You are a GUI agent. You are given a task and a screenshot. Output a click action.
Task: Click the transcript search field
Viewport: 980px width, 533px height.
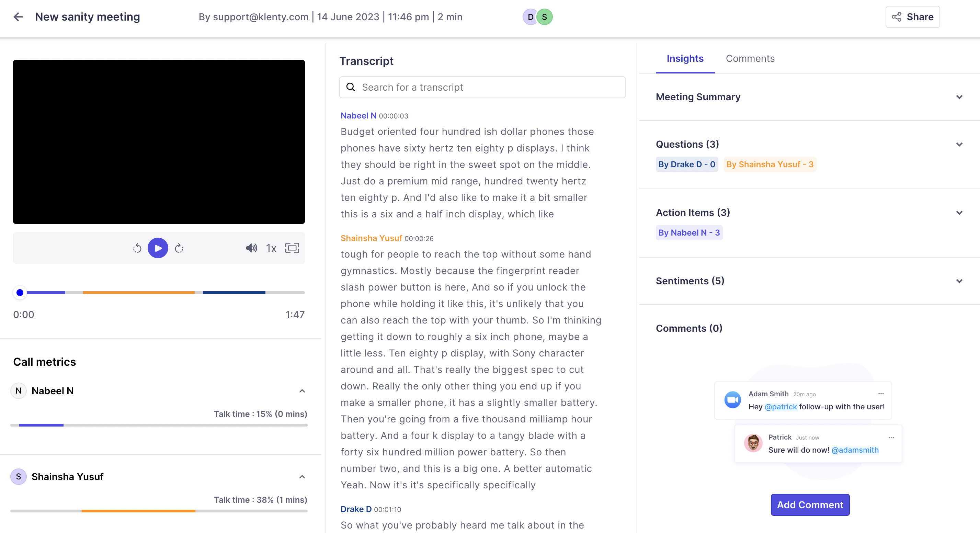tap(482, 88)
